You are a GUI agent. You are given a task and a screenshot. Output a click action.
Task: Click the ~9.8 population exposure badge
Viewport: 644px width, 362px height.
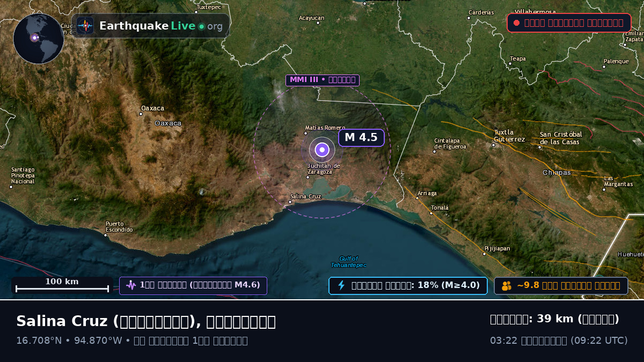click(561, 285)
